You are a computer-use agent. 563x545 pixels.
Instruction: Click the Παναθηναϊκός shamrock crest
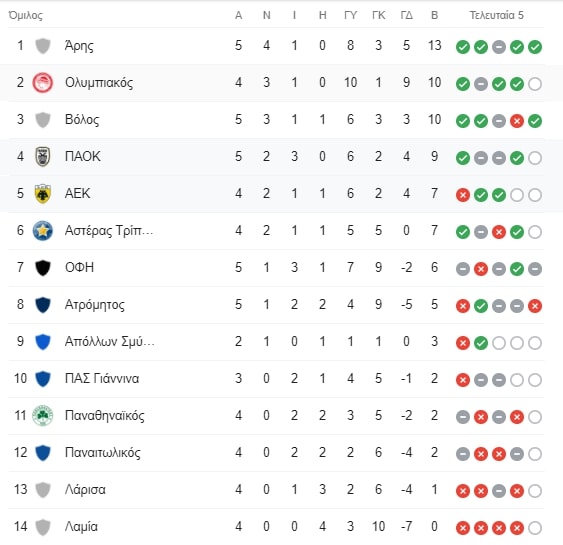pyautogui.click(x=43, y=416)
